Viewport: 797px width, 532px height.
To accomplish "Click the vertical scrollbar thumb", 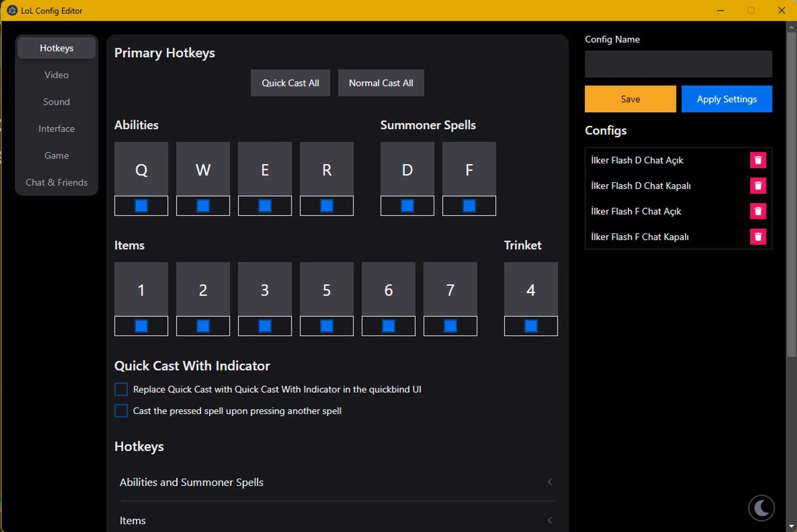I will tap(791, 195).
